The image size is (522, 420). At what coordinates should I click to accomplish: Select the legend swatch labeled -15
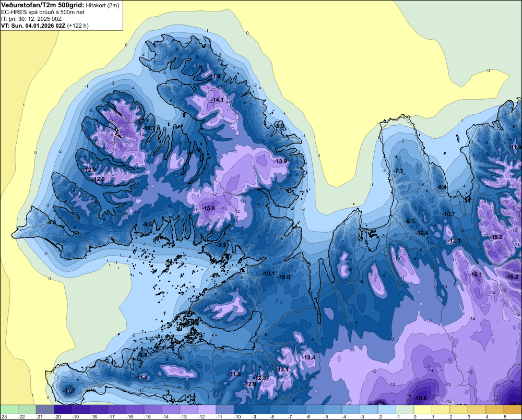153,410
